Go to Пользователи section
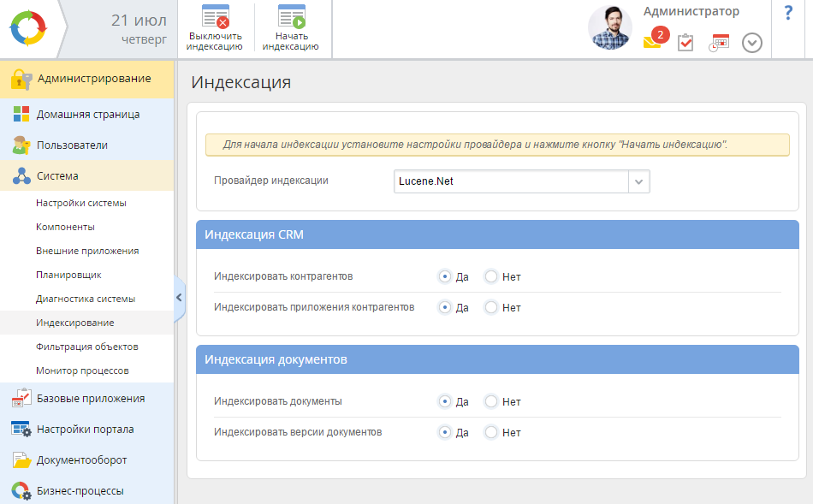Screen dimensions: 813x504 72,145
